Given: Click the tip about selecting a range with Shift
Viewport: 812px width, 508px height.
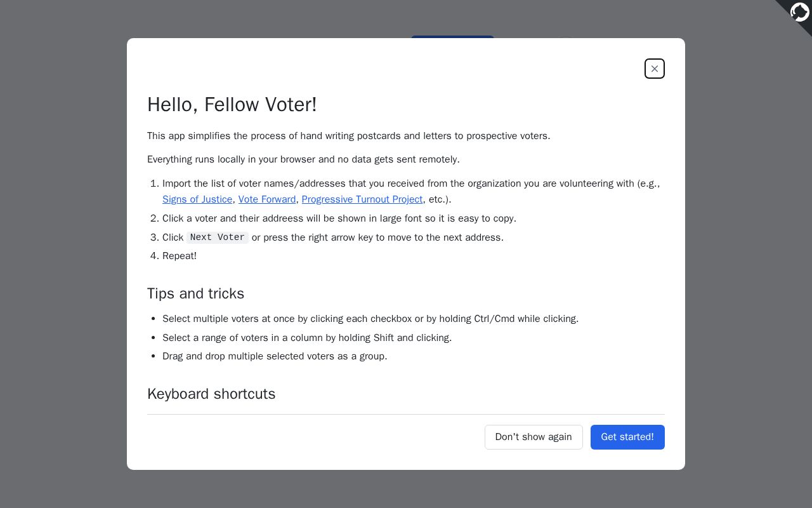Looking at the screenshot, I should tap(307, 338).
